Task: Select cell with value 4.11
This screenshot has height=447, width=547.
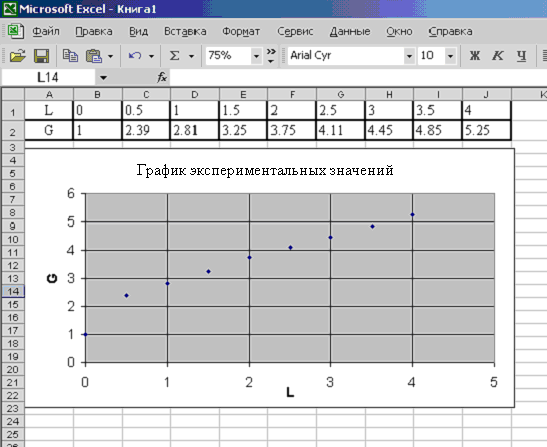Action: 340,131
